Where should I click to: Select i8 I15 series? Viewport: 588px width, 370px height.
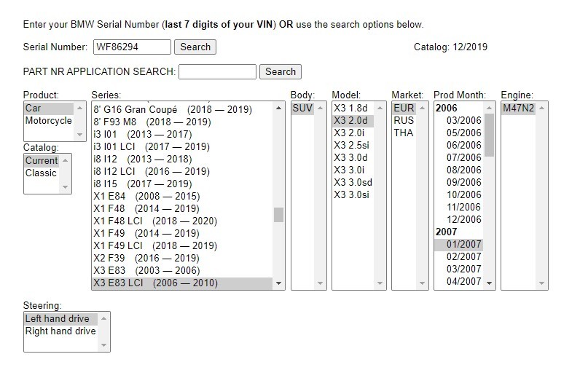pos(183,184)
